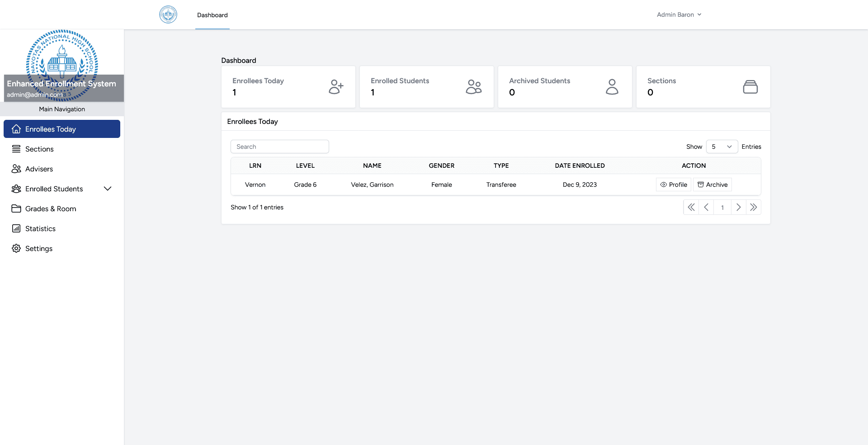Open Settings from the sidebar

[39, 248]
